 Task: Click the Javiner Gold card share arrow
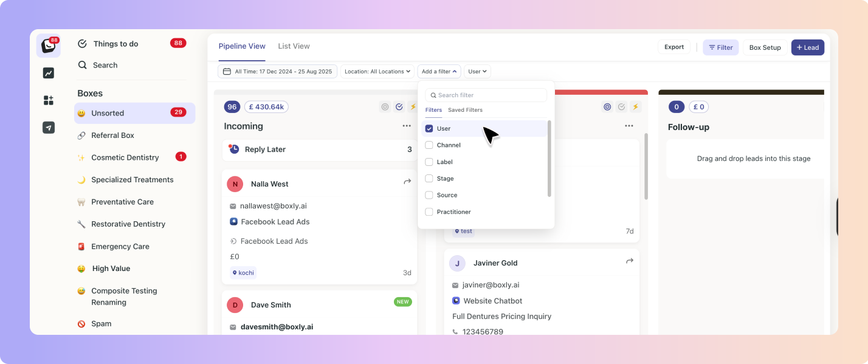pos(630,261)
